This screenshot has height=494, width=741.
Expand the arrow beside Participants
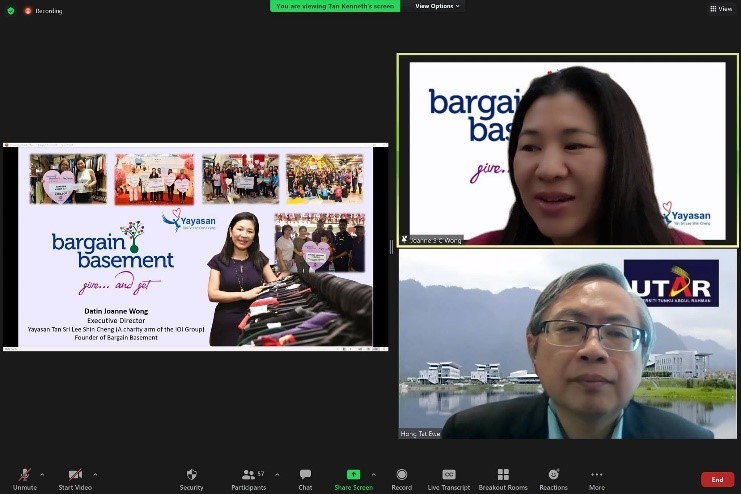[x=277, y=475]
